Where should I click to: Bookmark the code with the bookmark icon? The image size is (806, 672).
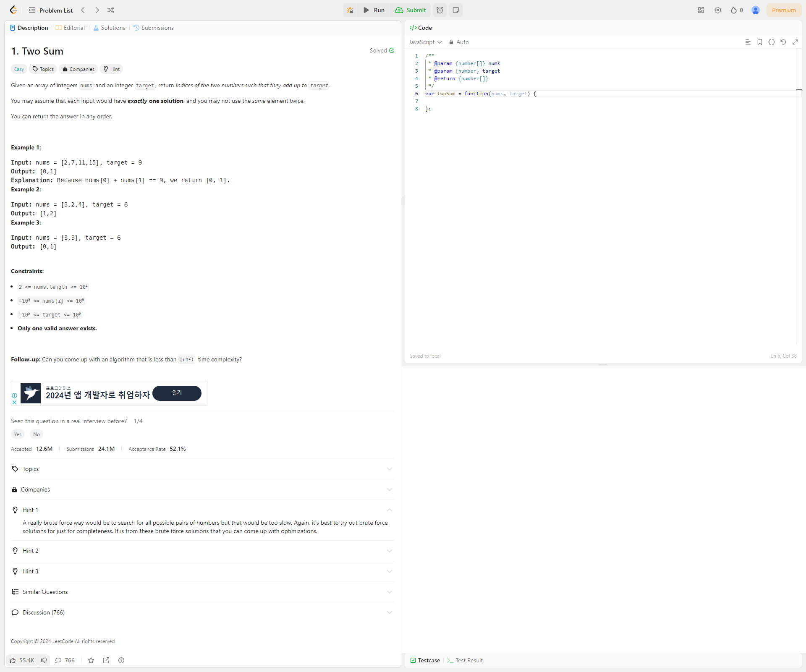[759, 42]
